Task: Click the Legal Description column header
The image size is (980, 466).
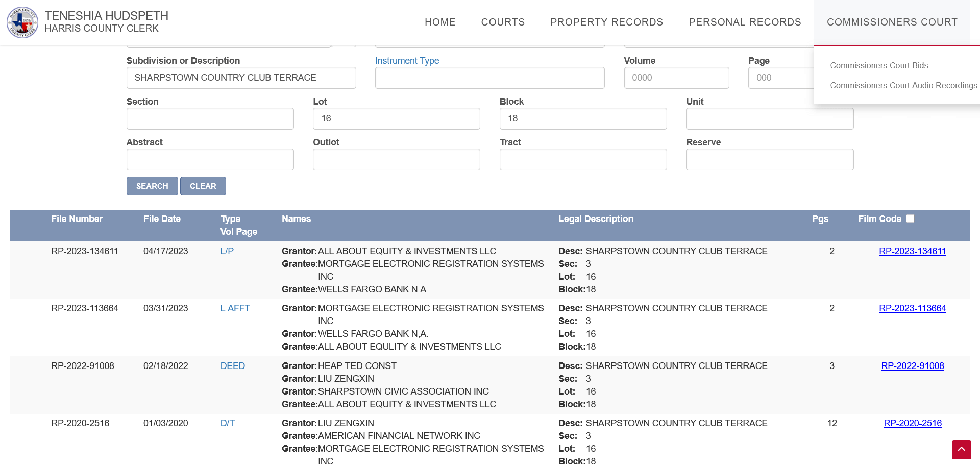Action: click(596, 219)
